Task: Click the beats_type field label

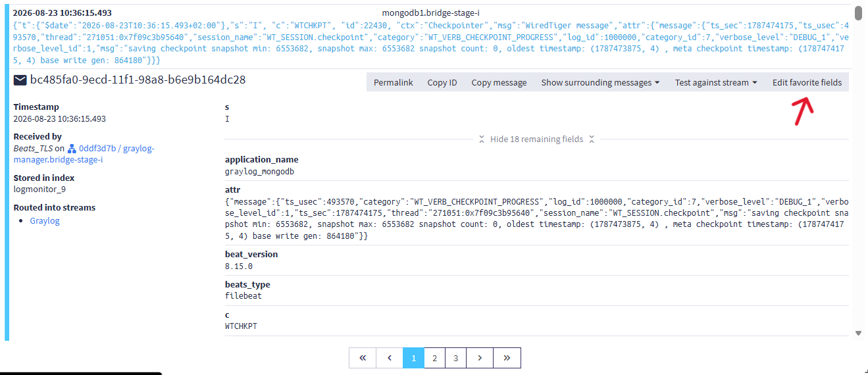Action: point(247,284)
